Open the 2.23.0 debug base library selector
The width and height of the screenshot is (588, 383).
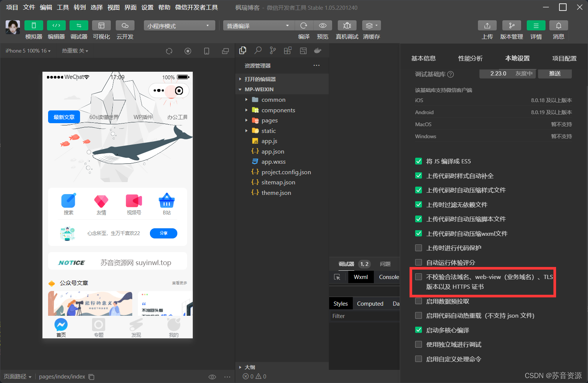coord(507,74)
